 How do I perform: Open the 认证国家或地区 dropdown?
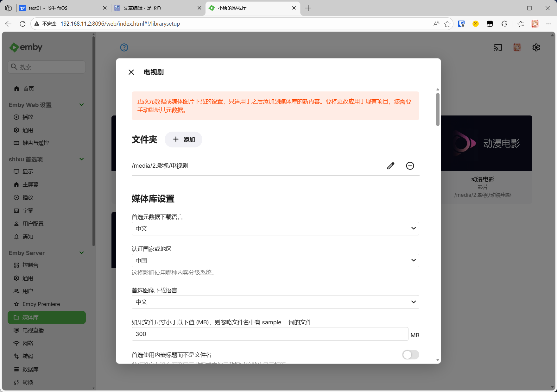coord(275,260)
